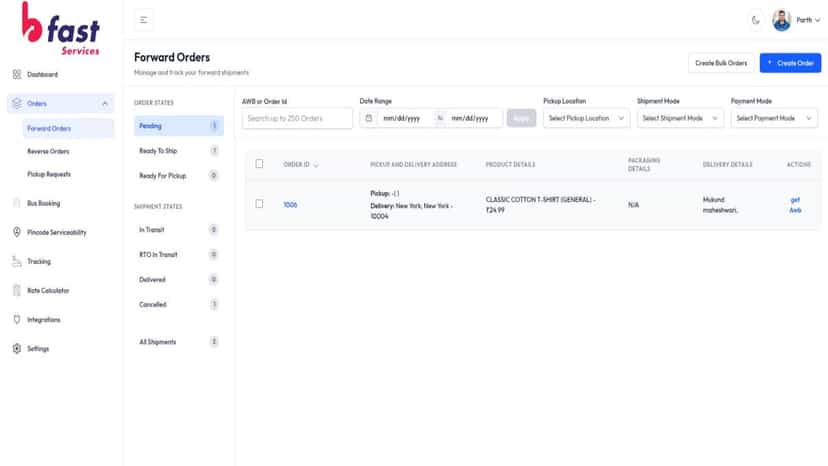Open the Parth profile avatar
The width and height of the screenshot is (828, 466).
(782, 20)
